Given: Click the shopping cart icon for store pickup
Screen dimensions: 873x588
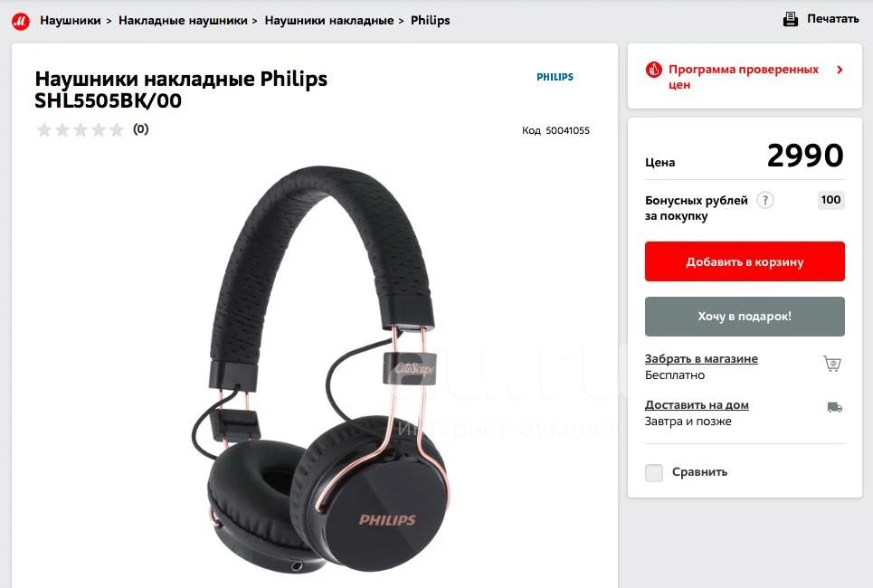Looking at the screenshot, I should pos(832,364).
